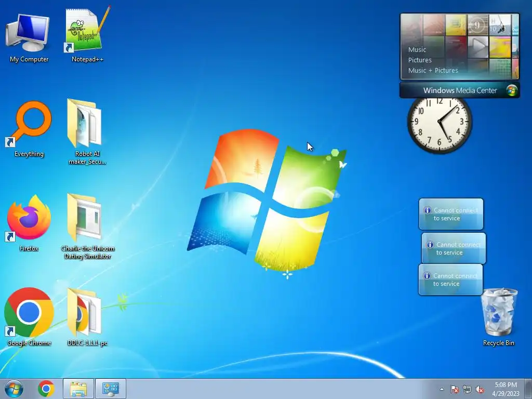
Task: Select the Google Chrome desktop shortcut
Action: pos(29,317)
